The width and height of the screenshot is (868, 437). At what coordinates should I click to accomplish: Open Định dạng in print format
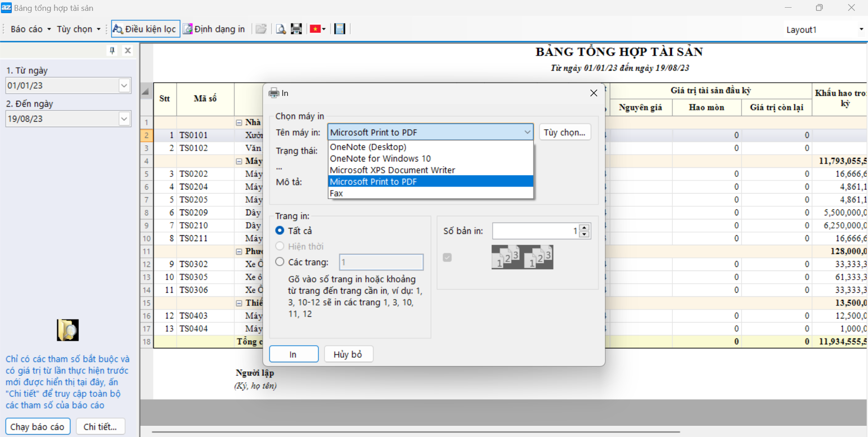[214, 29]
